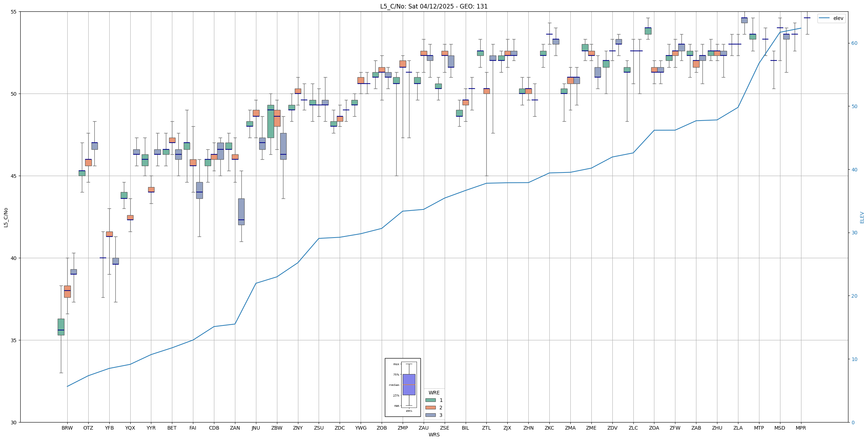The image size is (868, 441).
Task: Click the 'median' label in boxplot key
Action: pyautogui.click(x=394, y=385)
